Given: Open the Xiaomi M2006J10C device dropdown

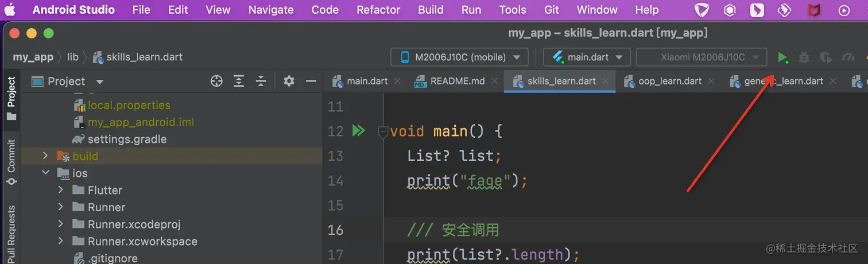Looking at the screenshot, I should [x=702, y=57].
